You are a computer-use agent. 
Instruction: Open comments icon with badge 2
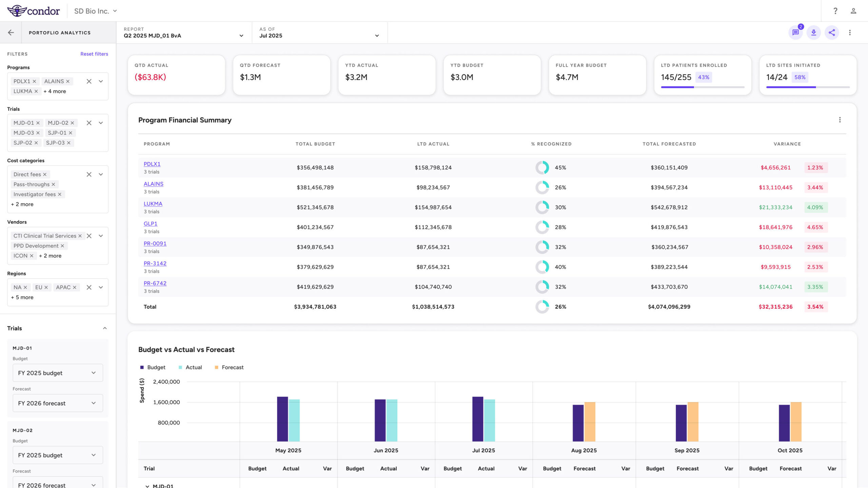pos(795,33)
